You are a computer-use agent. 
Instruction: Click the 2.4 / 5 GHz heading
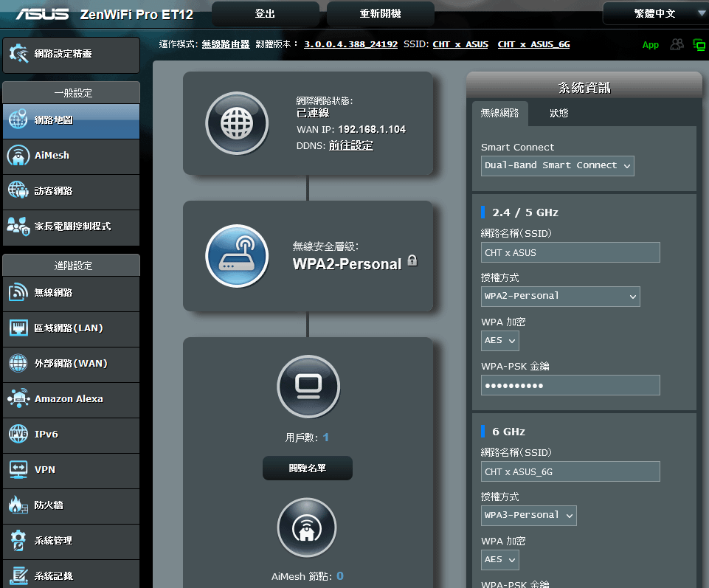tap(525, 212)
